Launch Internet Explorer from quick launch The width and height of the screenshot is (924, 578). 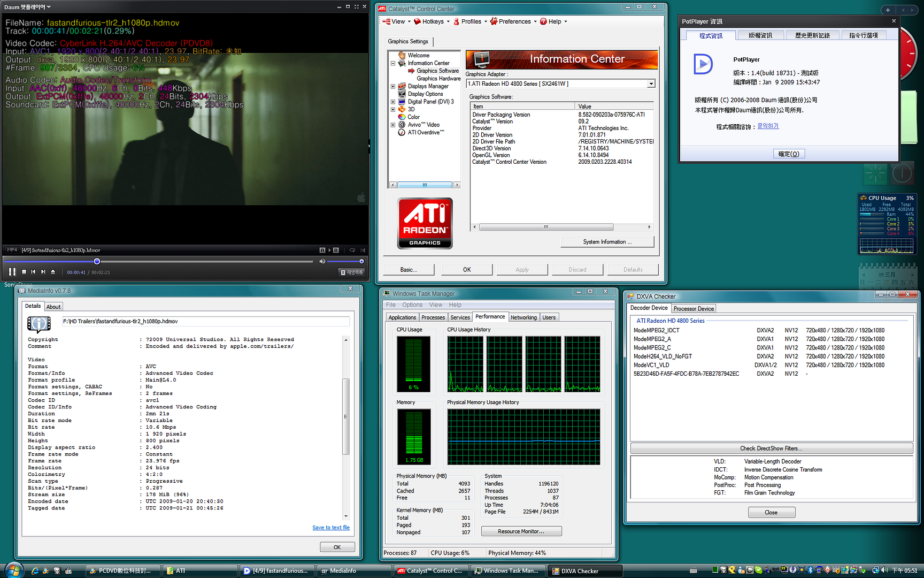35,571
